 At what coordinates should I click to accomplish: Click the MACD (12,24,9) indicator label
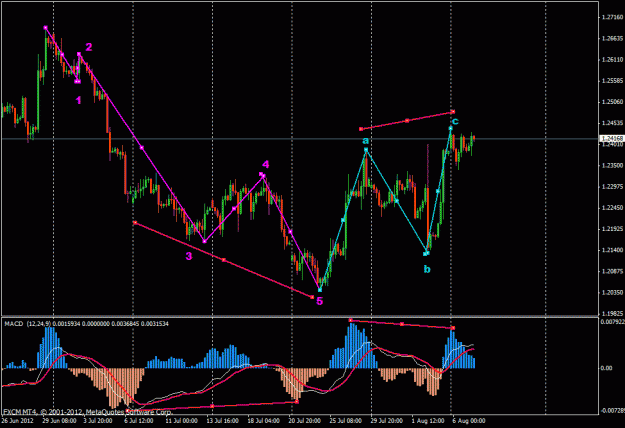coord(27,324)
